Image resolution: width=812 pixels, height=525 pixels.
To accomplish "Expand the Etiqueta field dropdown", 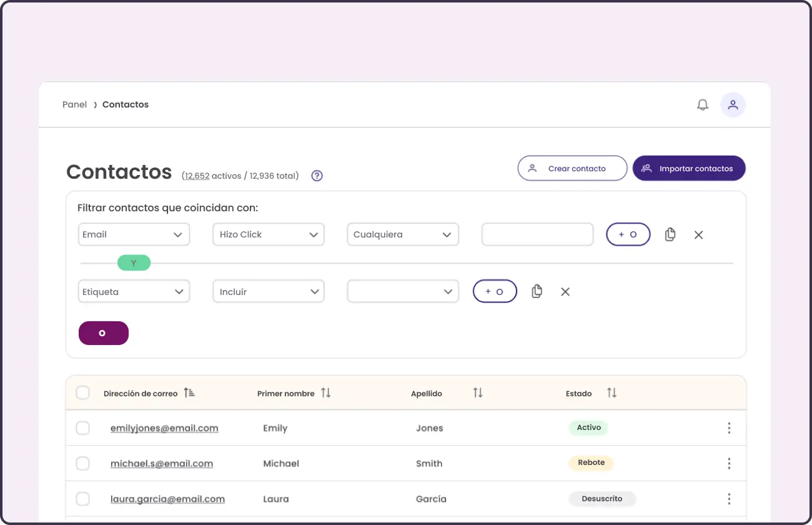I will point(134,292).
